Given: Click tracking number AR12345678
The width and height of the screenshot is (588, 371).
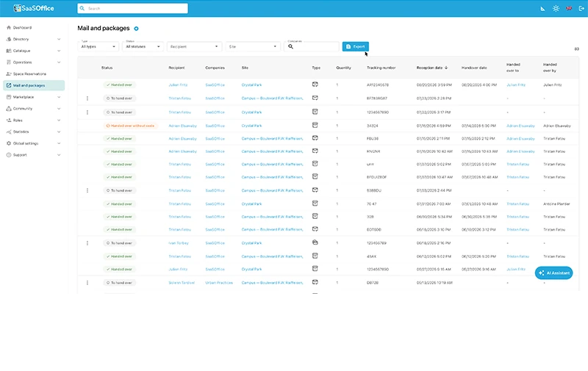Looking at the screenshot, I should pyautogui.click(x=378, y=84).
